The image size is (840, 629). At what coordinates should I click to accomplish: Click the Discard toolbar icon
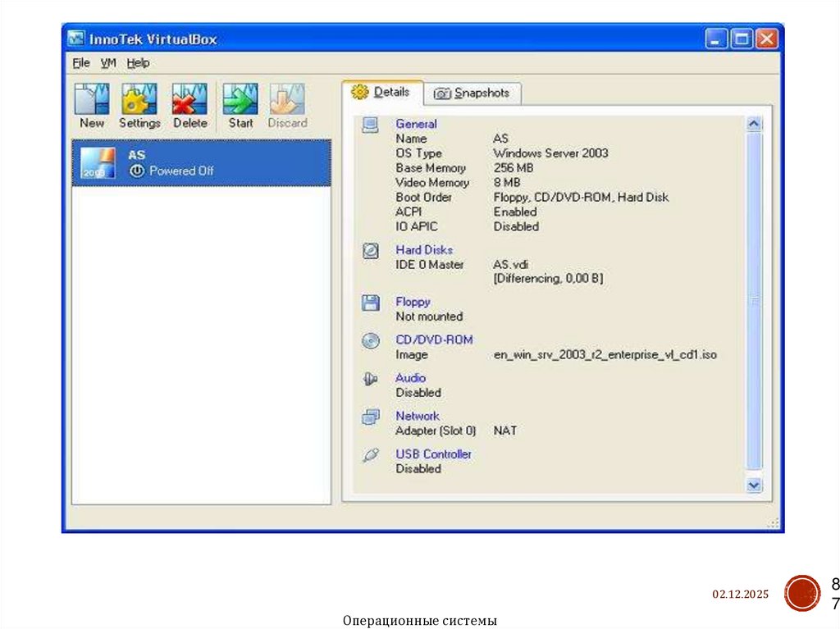pyautogui.click(x=287, y=99)
